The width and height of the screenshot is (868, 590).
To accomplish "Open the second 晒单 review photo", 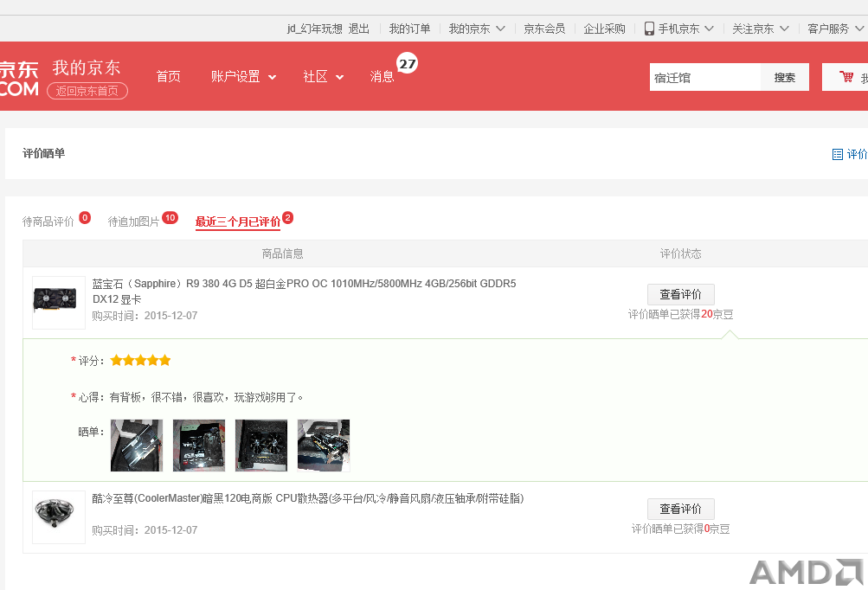I will pos(199,446).
